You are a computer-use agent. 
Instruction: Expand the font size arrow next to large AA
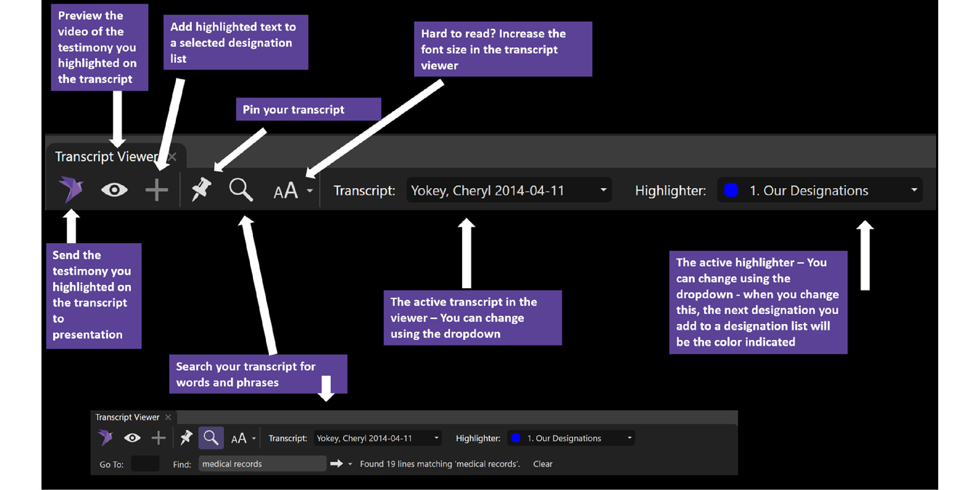click(310, 190)
